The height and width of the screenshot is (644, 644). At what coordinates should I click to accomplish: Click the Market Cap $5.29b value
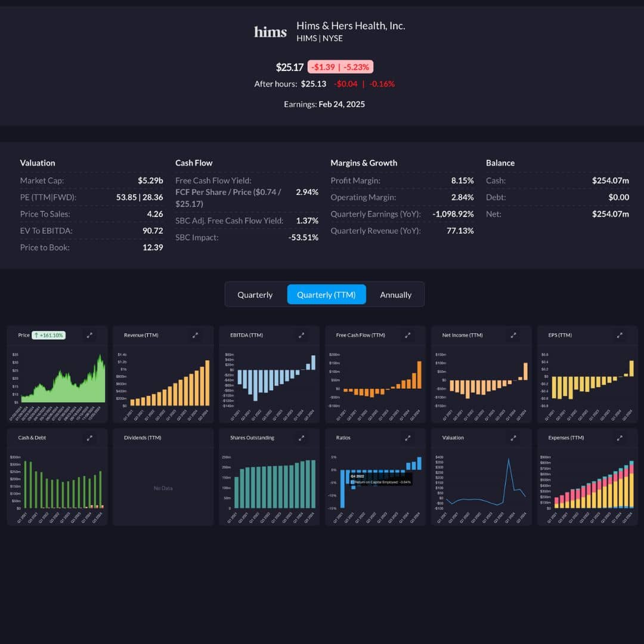coord(150,180)
